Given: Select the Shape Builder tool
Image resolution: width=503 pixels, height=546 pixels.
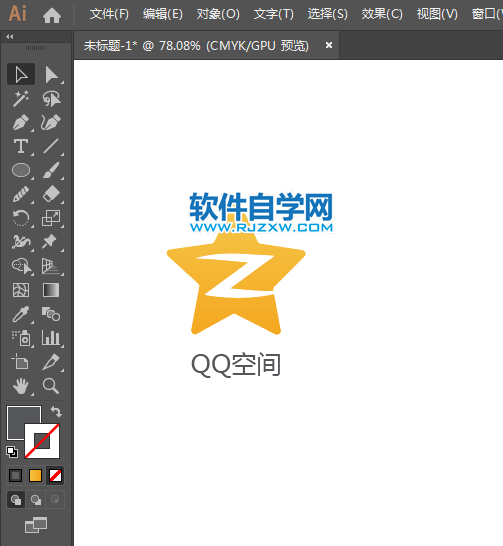Looking at the screenshot, I should (x=22, y=266).
